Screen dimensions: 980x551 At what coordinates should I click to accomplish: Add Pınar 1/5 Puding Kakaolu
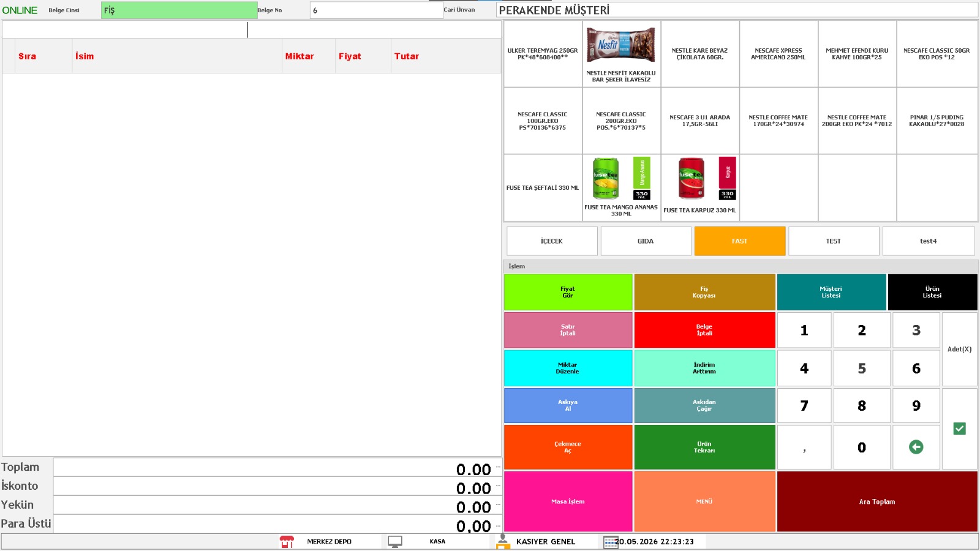click(x=937, y=121)
